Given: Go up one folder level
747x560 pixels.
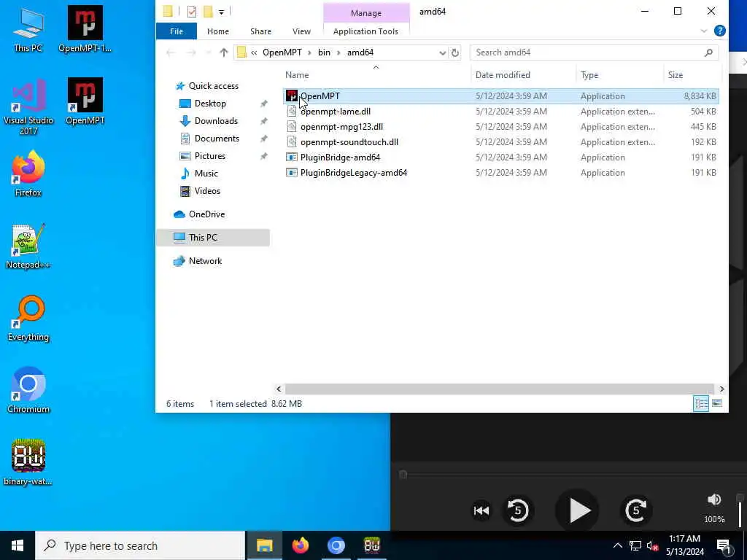Looking at the screenshot, I should click(223, 52).
